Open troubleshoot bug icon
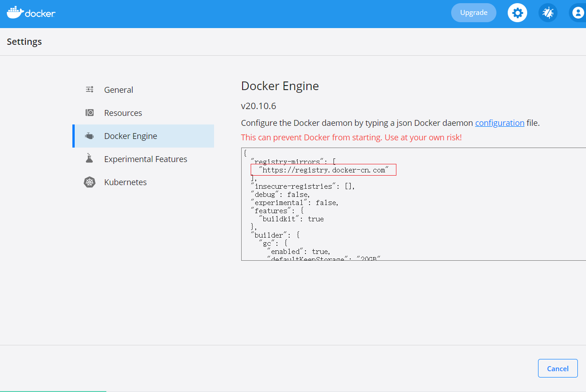Viewport: 586px width, 392px height. point(548,13)
